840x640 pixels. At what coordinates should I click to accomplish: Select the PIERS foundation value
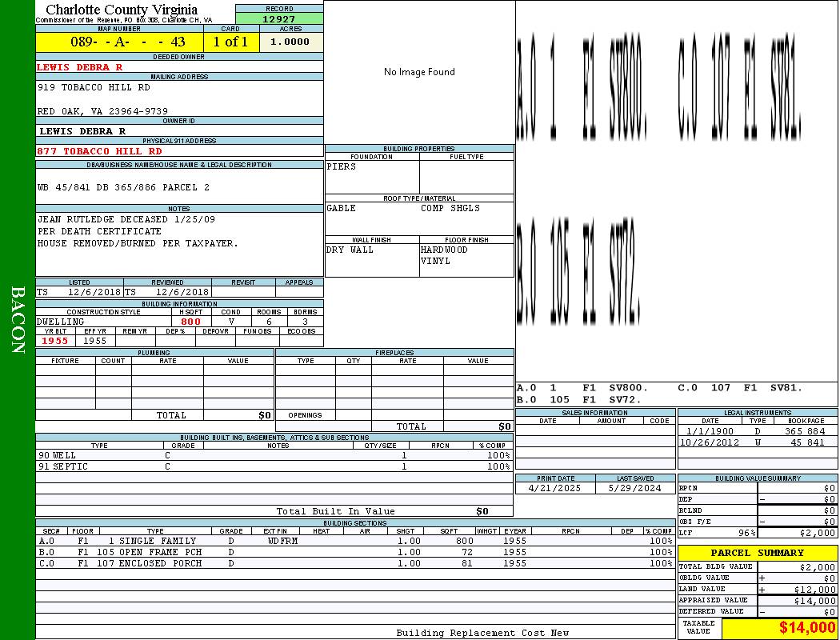tap(342, 166)
